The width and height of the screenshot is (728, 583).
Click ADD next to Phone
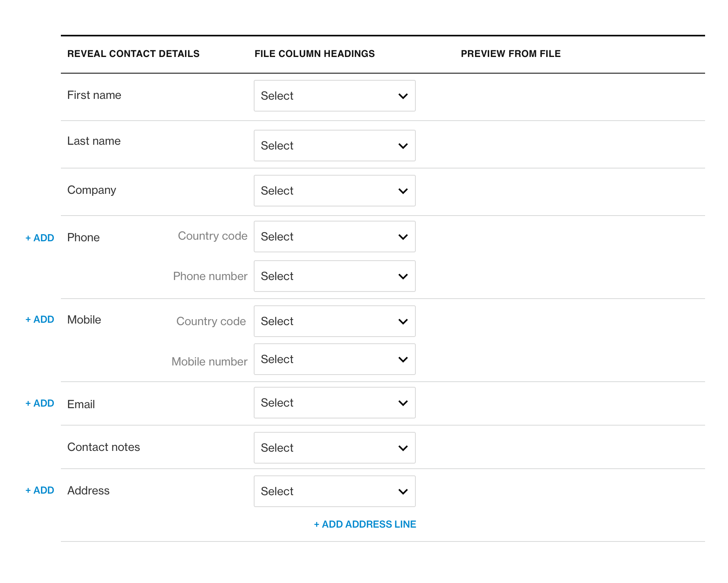[40, 238]
